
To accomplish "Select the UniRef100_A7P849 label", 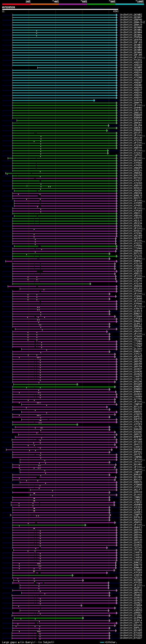I will pyautogui.click(x=131, y=163).
